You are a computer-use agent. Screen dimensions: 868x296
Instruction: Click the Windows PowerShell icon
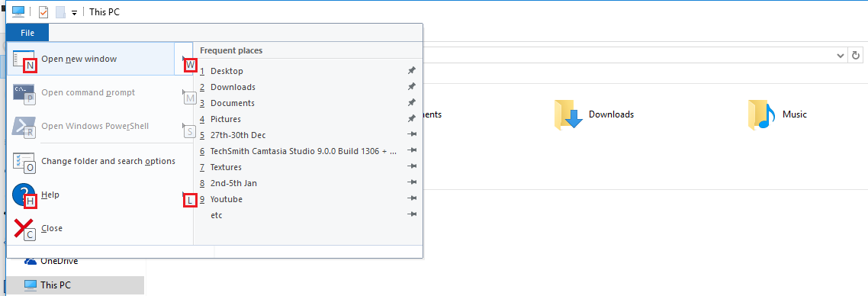(23, 126)
